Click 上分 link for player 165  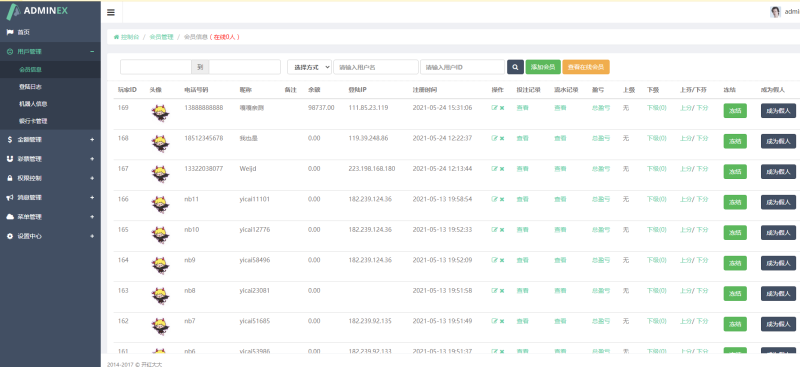click(685, 230)
